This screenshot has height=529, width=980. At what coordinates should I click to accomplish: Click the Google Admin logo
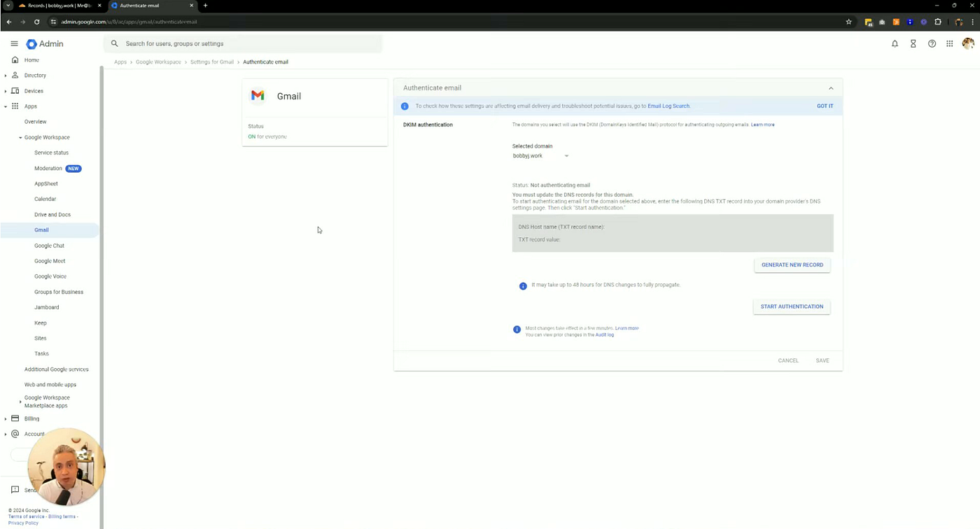click(x=45, y=43)
